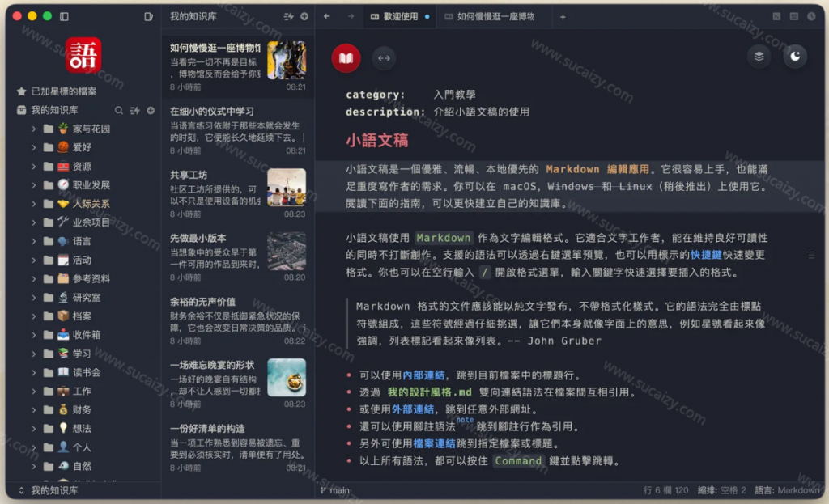Viewport: 829px width, 504px height.
Task: Select the 自然 folder
Action: tap(82, 466)
